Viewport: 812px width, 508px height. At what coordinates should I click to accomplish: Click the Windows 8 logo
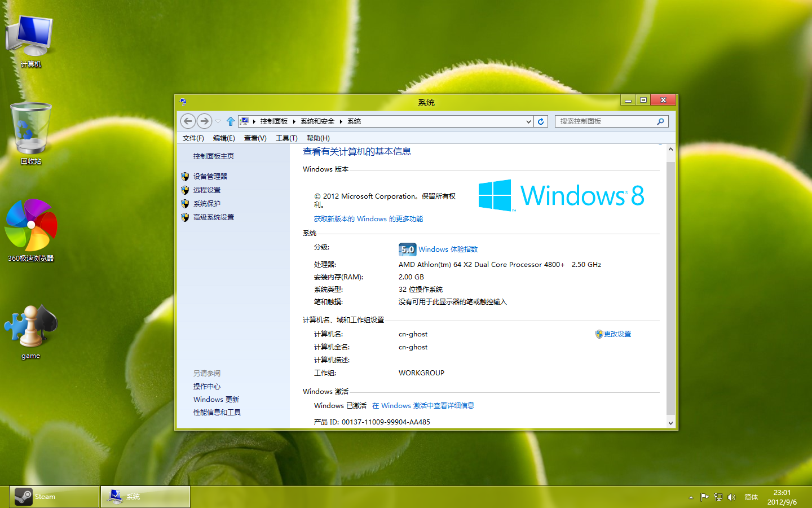[561, 195]
